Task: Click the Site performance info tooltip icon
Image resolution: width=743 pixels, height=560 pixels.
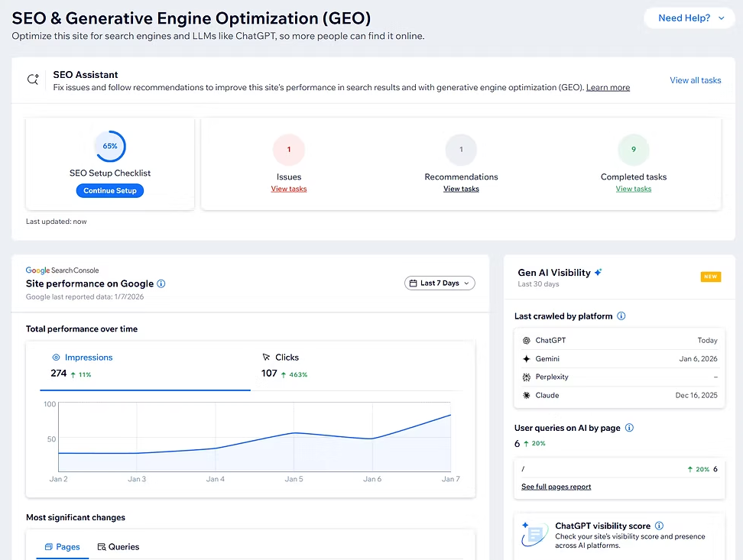Action: (x=161, y=283)
